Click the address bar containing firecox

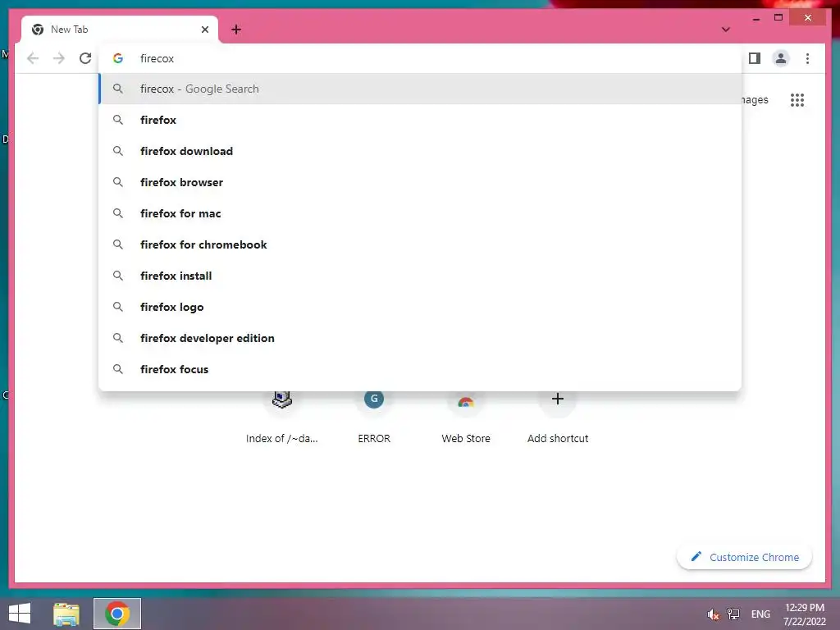pyautogui.click(x=421, y=58)
